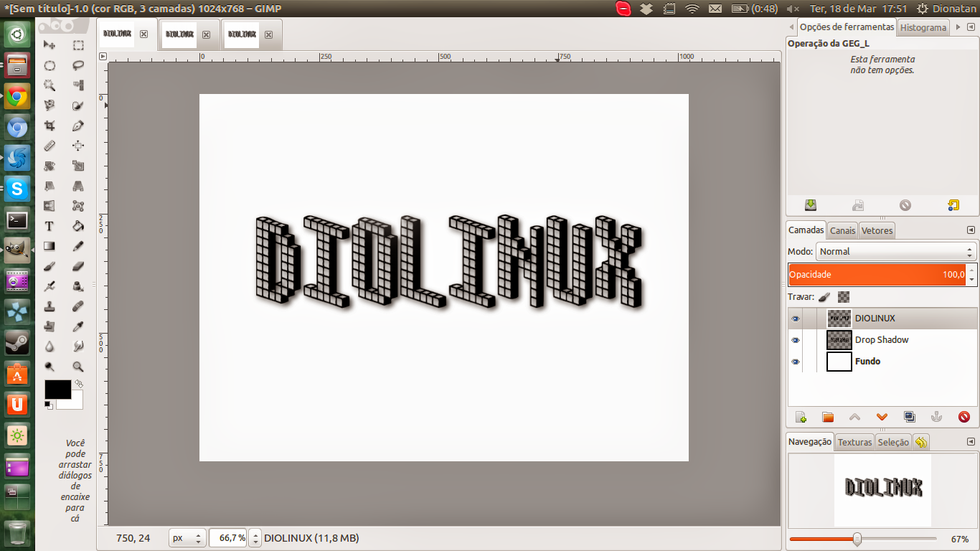Select the Rectangle Select tool
The image size is (980, 551).
[78, 45]
